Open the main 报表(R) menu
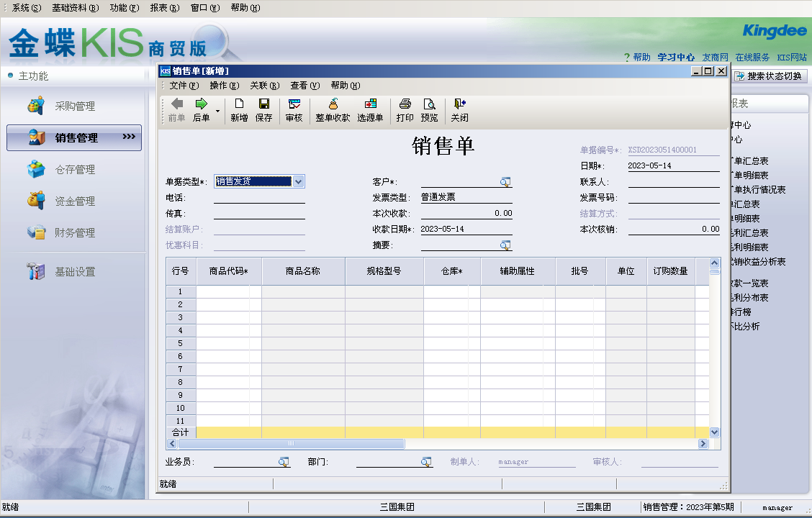 165,8
